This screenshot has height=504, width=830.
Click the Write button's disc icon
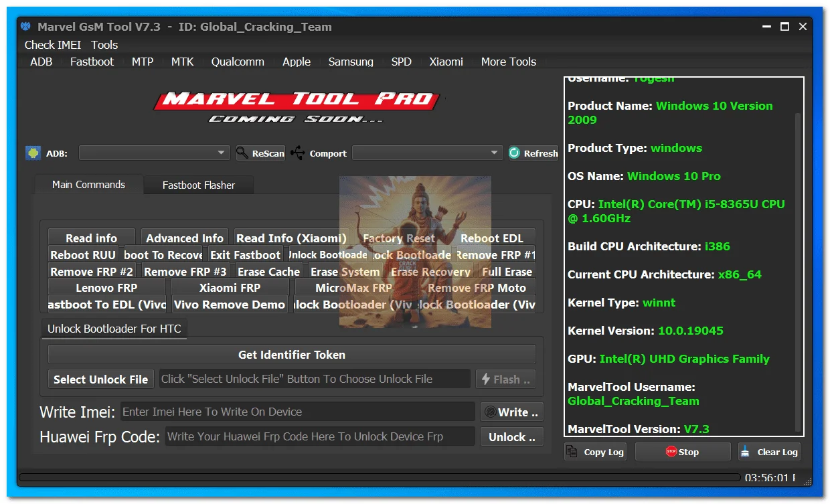pos(490,412)
